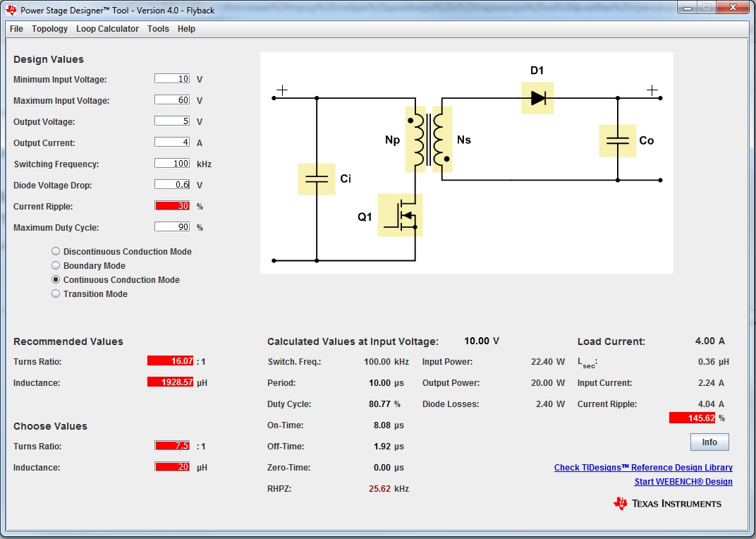
Task: Click the Minimum Input Voltage field
Action: click(172, 78)
